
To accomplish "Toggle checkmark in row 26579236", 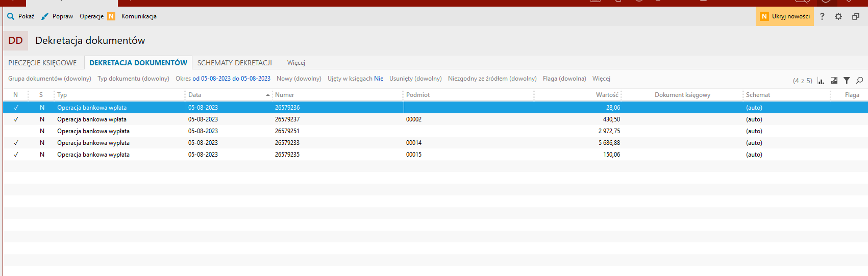I will 16,108.
